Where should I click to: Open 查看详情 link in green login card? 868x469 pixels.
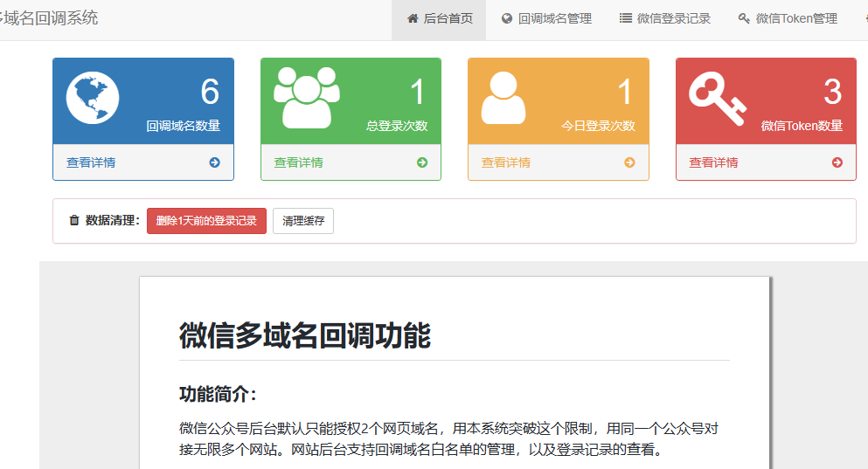[298, 162]
